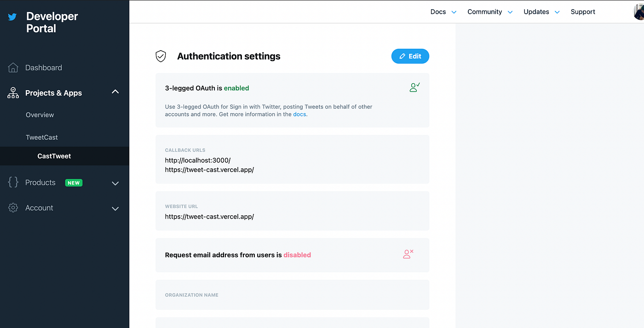The width and height of the screenshot is (644, 328).
Task: Expand the Account section
Action: tap(115, 208)
